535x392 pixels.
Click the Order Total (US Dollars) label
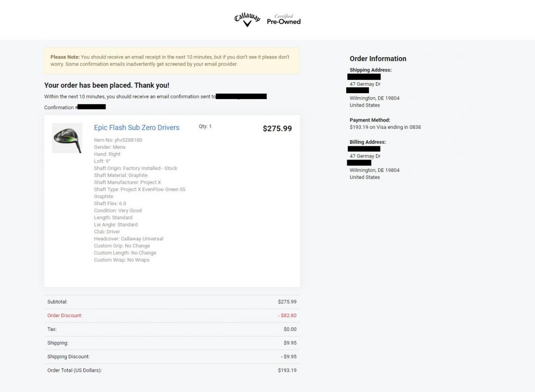[x=74, y=371]
